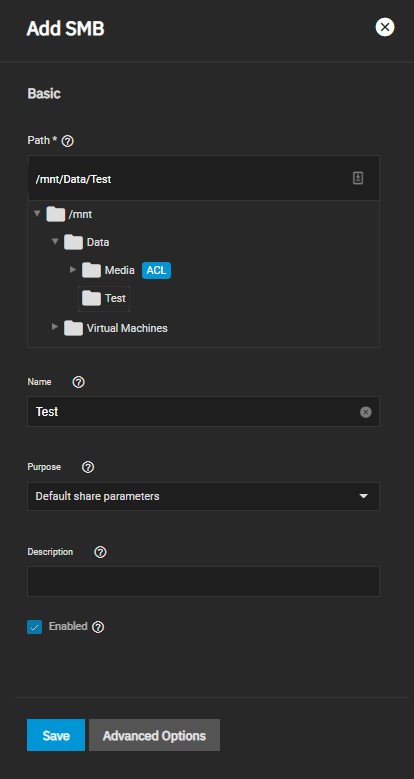
Task: Open the Purpose dropdown
Action: click(x=203, y=496)
